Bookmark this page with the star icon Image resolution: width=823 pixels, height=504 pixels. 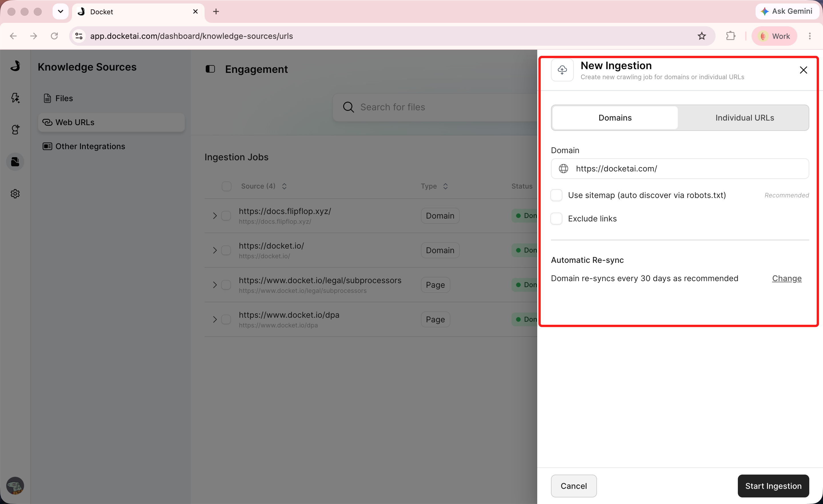click(x=702, y=36)
